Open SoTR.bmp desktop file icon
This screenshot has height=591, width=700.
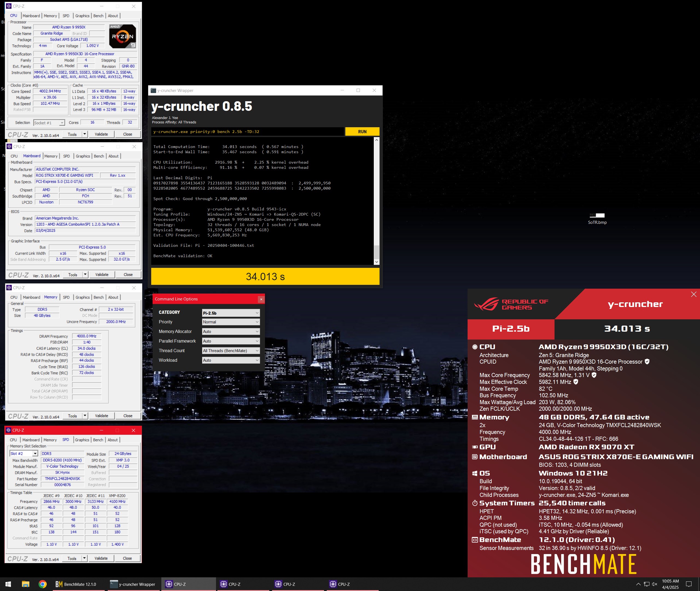tap(597, 218)
